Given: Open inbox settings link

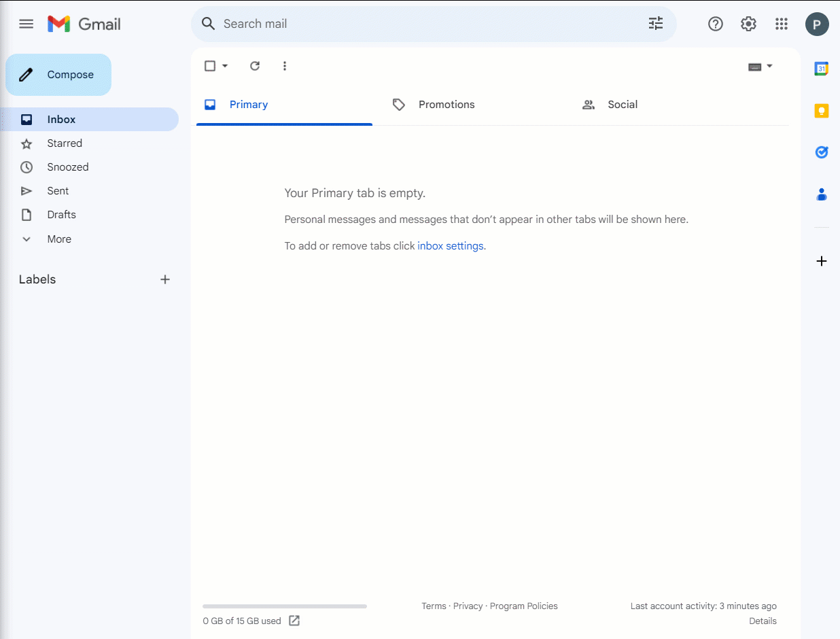Looking at the screenshot, I should 451,245.
